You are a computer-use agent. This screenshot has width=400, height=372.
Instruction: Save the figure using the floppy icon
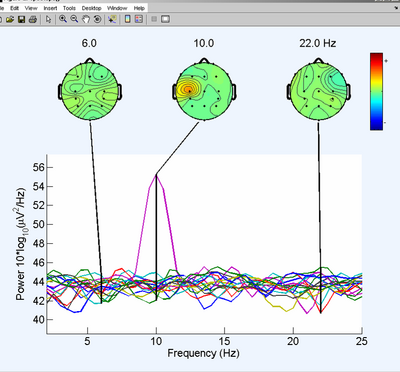coord(22,20)
